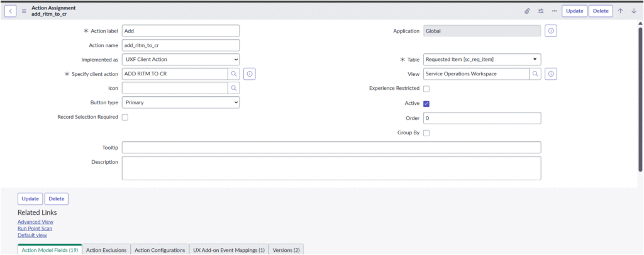The height and width of the screenshot is (255, 644).
Task: Open the more options ellipsis icon
Action: [x=554, y=11]
